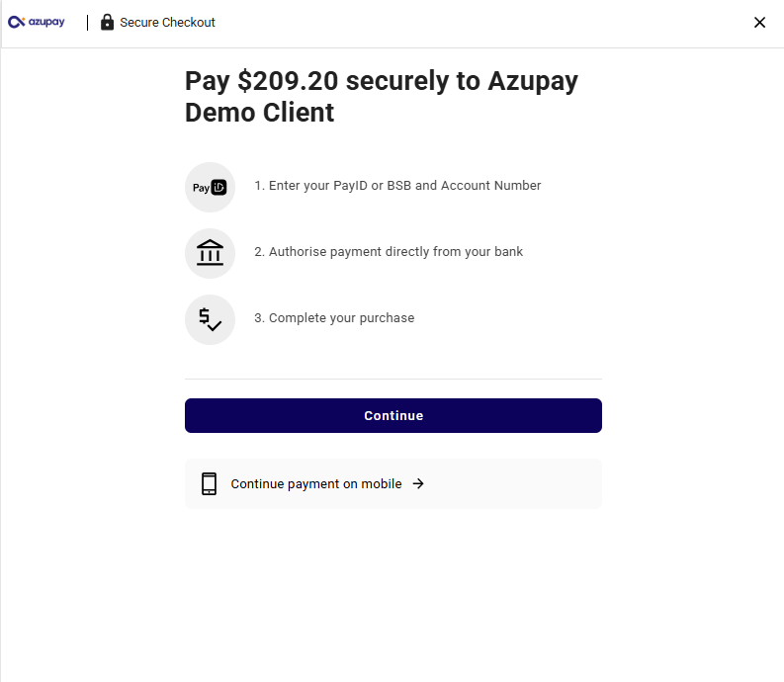Click the bank building icon
This screenshot has height=682, width=784.
(210, 253)
